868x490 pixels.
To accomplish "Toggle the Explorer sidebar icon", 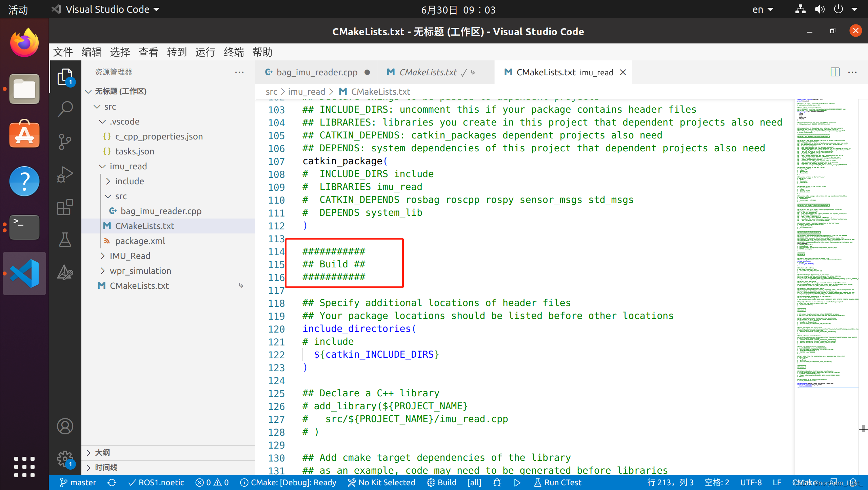I will pos(65,77).
